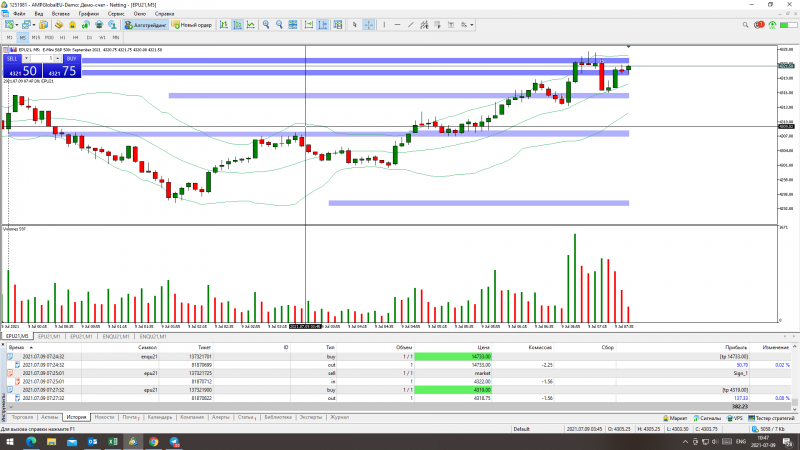
Task: Click the Новый ордер button
Action: (x=192, y=24)
